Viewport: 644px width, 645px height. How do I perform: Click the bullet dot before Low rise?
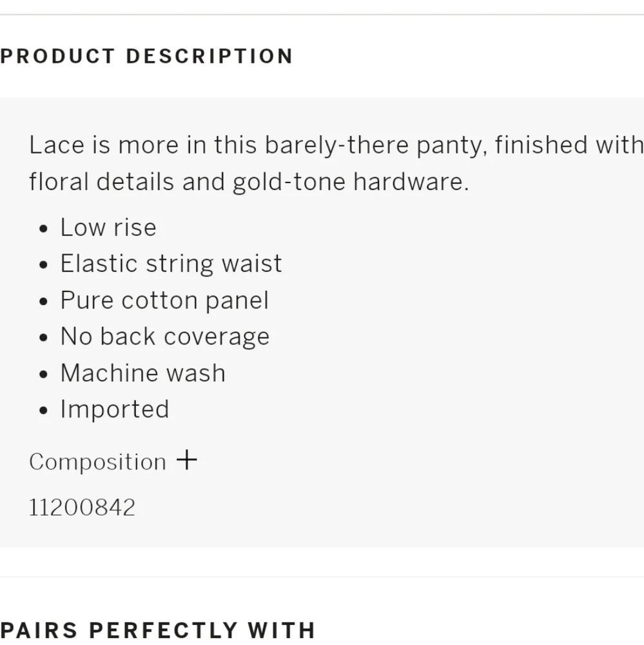[x=43, y=229]
